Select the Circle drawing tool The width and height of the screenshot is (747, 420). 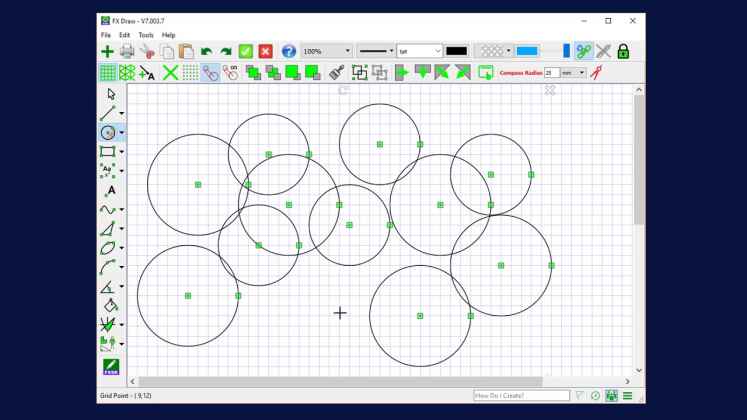pos(108,132)
